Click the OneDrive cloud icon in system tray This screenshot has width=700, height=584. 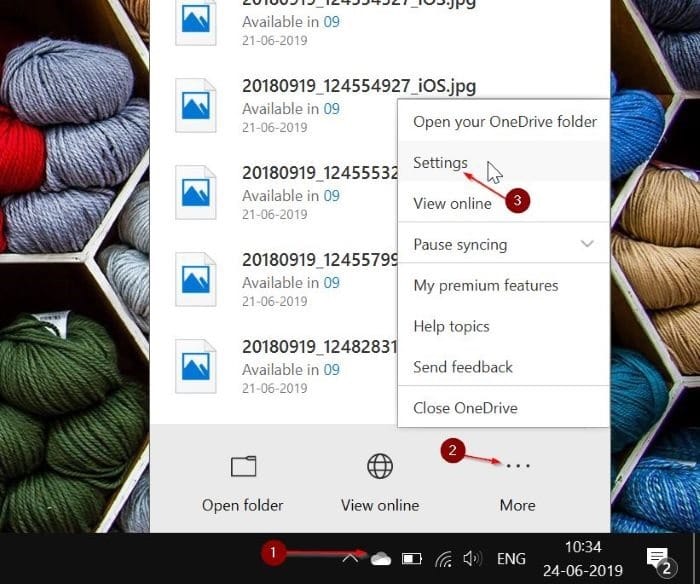click(381, 559)
